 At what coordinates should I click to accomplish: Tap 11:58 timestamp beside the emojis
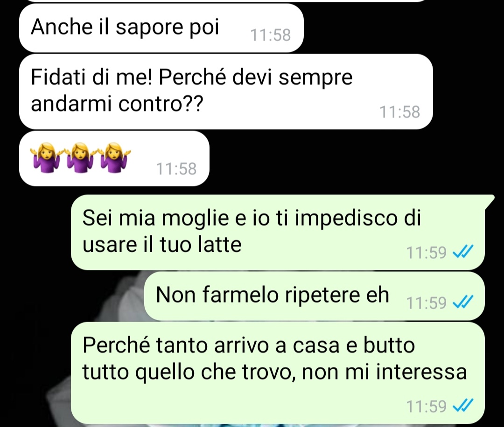point(176,169)
